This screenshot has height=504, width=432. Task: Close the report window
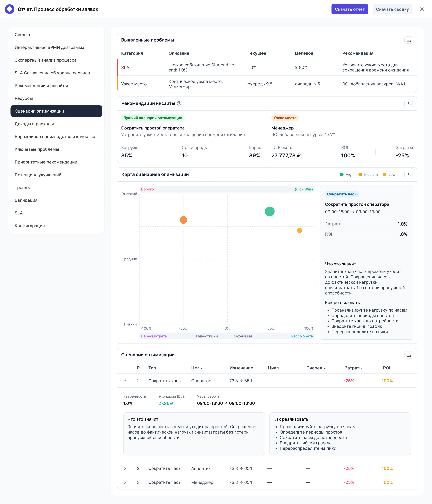point(422,9)
